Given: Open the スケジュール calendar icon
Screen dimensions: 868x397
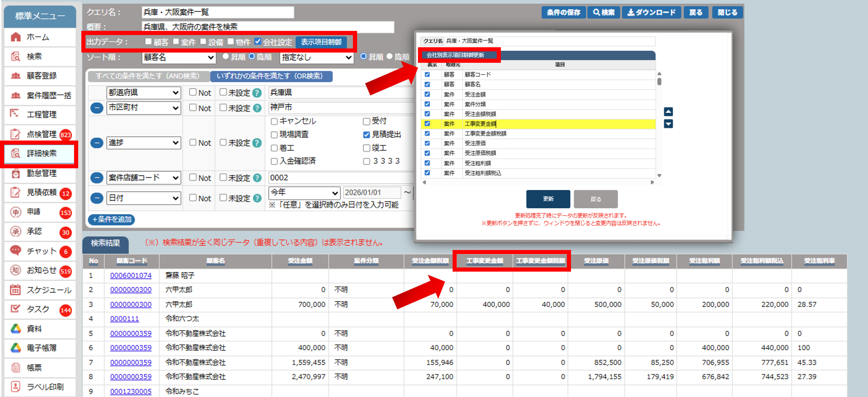Looking at the screenshot, I should (16, 290).
